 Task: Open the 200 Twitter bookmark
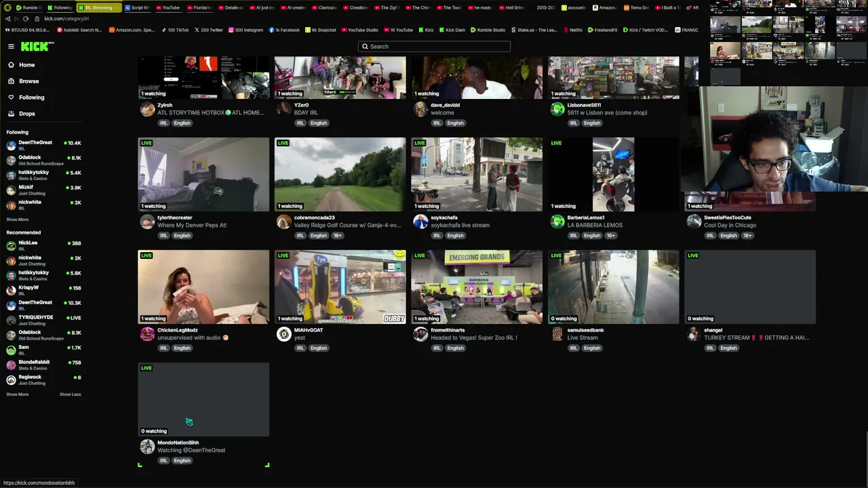(209, 30)
